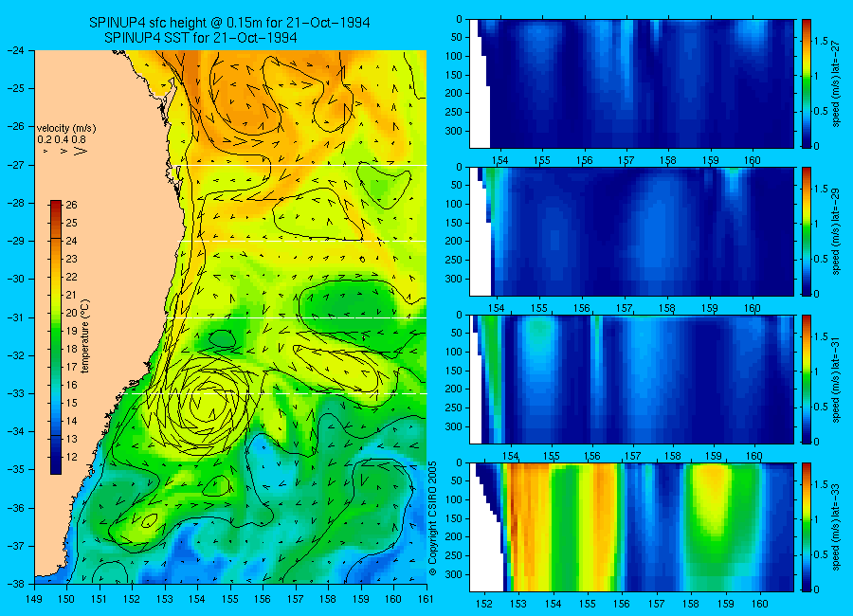853x616 pixels.
Task: Click the '-31' latitude label on the map axis
Action: [15, 317]
